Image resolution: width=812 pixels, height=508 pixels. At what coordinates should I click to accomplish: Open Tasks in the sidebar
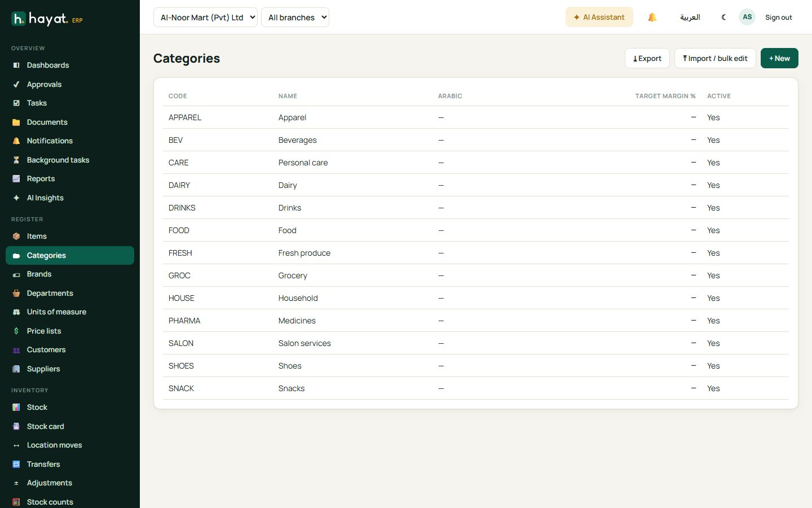pos(70,103)
